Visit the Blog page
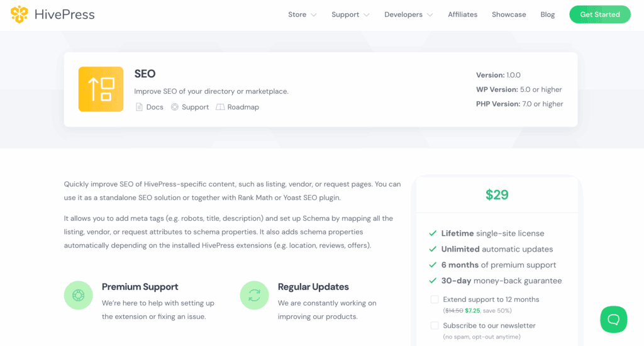 tap(548, 14)
